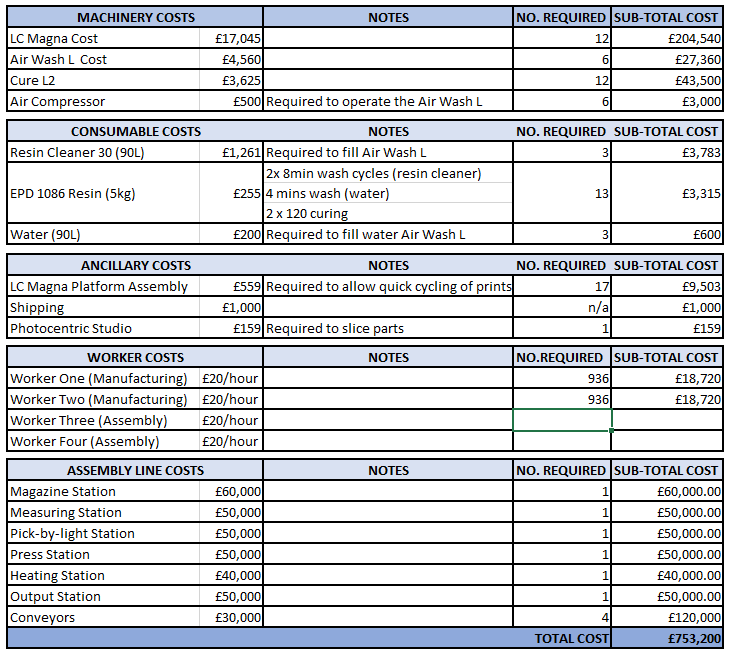Select the £3,625 cell
The width and height of the screenshot is (729, 655).
(x=231, y=80)
